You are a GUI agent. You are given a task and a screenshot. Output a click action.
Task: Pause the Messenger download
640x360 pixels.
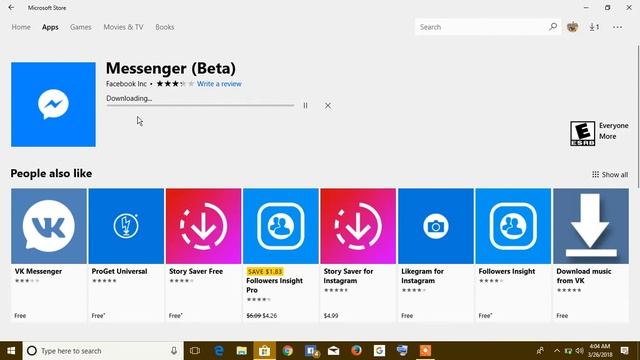305,105
